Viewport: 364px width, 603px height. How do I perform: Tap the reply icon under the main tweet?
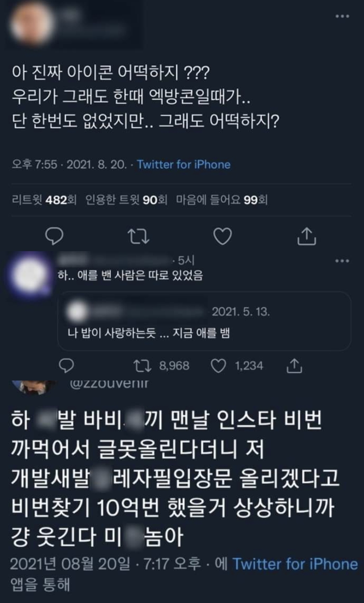pos(54,236)
